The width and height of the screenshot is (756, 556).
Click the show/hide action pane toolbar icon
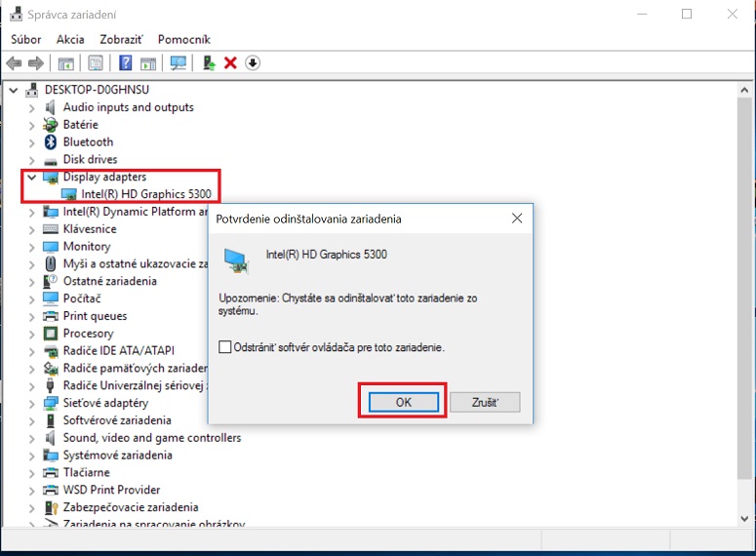click(x=148, y=63)
